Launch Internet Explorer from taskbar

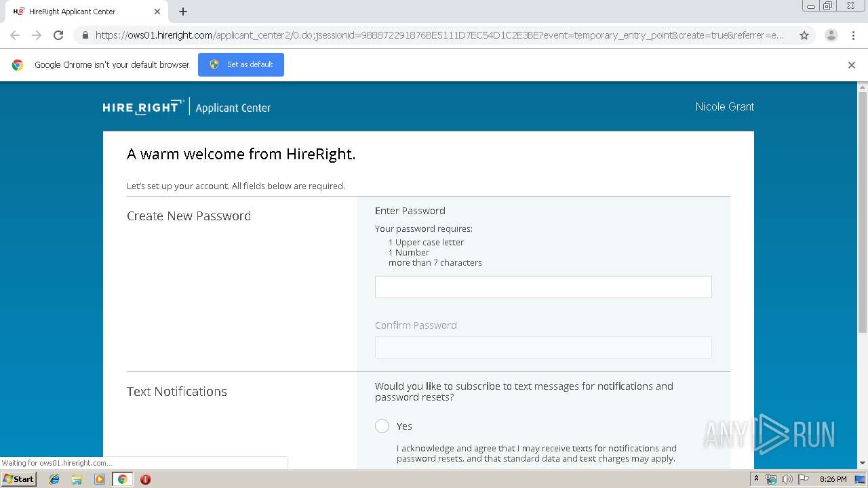click(54, 479)
